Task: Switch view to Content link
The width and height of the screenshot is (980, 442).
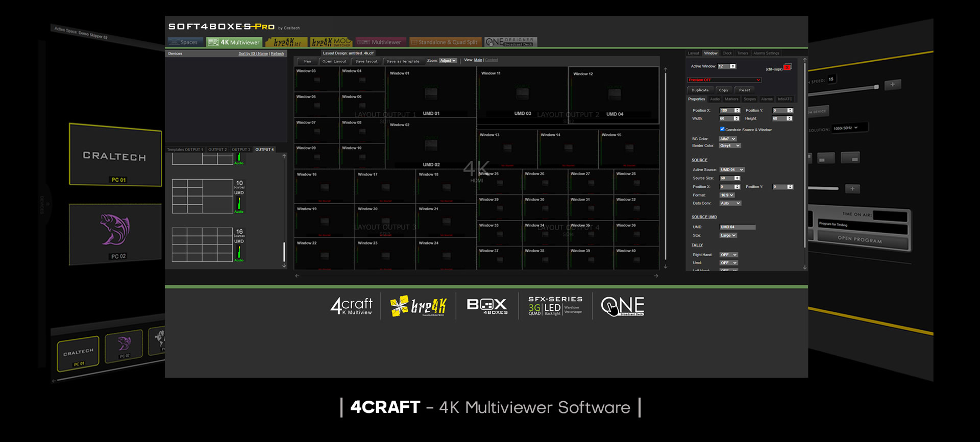Action: pos(492,60)
